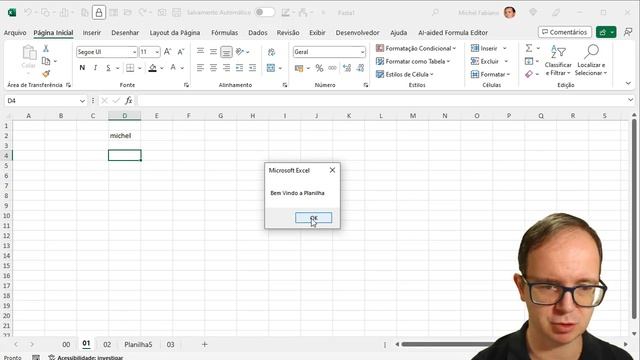640x360 pixels.
Task: Apply percent style
Action: click(319, 68)
